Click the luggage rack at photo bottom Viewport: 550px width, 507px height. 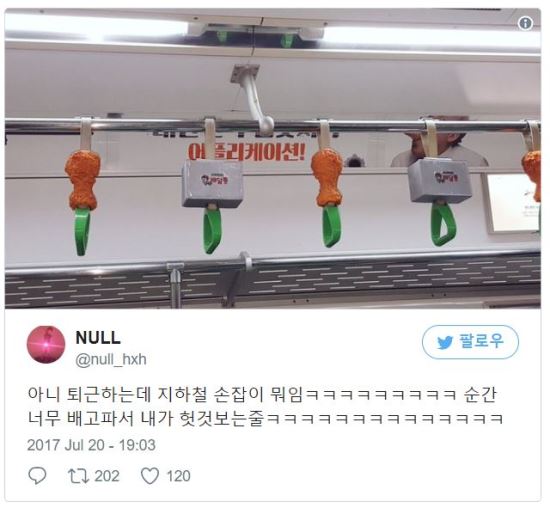[273, 281]
